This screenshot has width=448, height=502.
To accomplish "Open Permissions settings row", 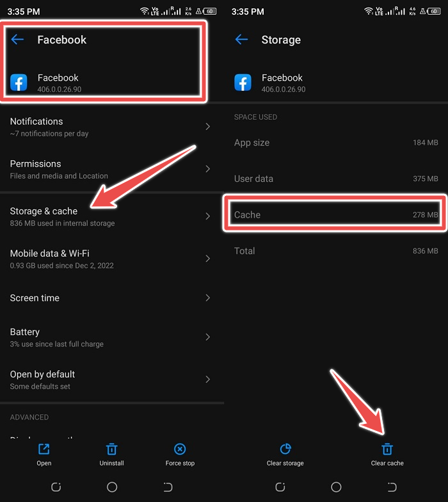I will tap(112, 169).
